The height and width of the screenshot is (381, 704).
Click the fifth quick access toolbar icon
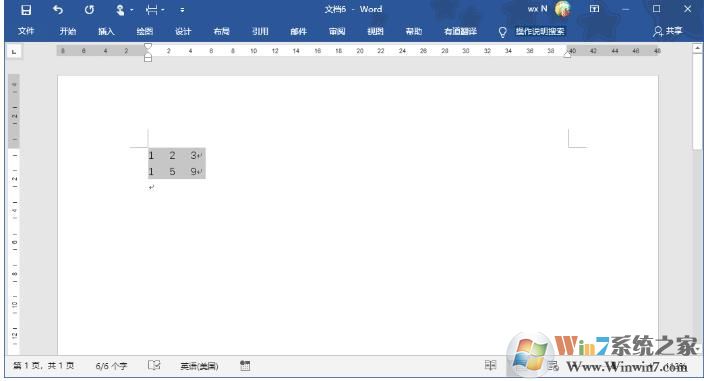[x=152, y=10]
